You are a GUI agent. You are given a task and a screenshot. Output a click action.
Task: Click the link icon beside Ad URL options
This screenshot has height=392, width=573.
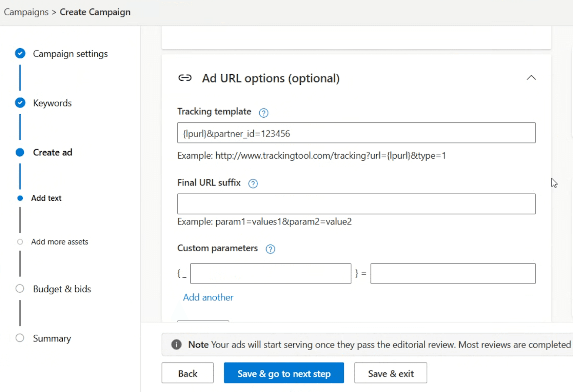[x=185, y=78]
